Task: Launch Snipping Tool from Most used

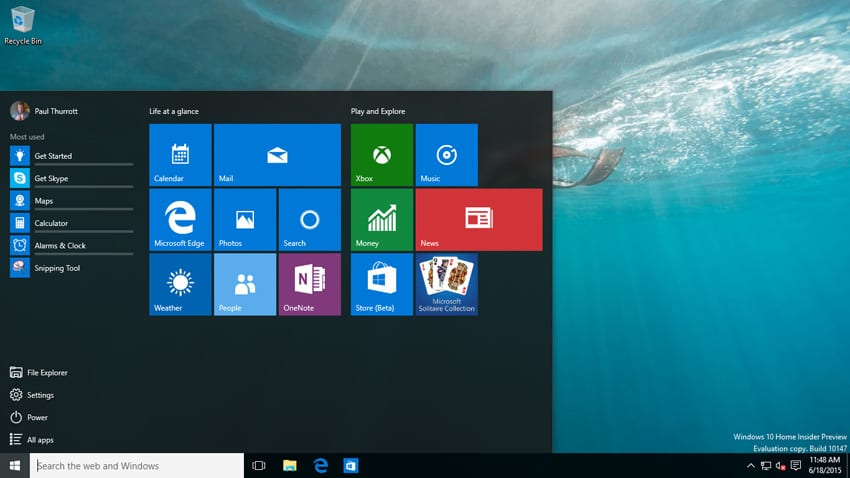Action: (72, 268)
